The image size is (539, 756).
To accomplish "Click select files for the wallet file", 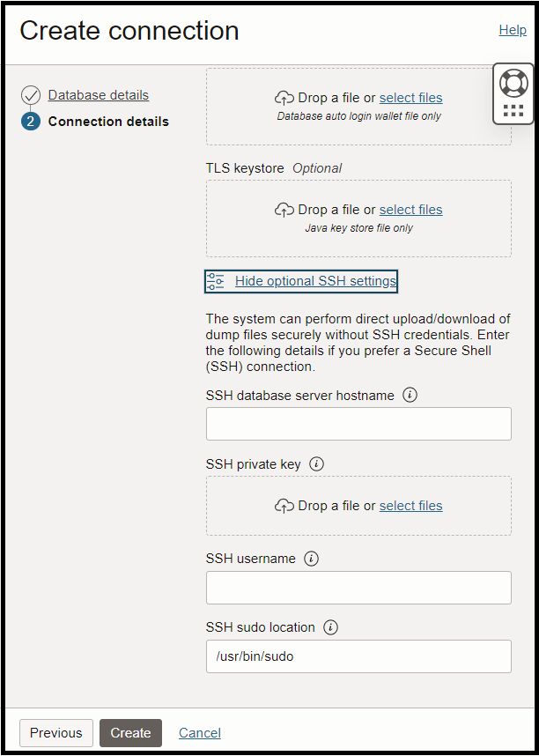I will pos(410,98).
